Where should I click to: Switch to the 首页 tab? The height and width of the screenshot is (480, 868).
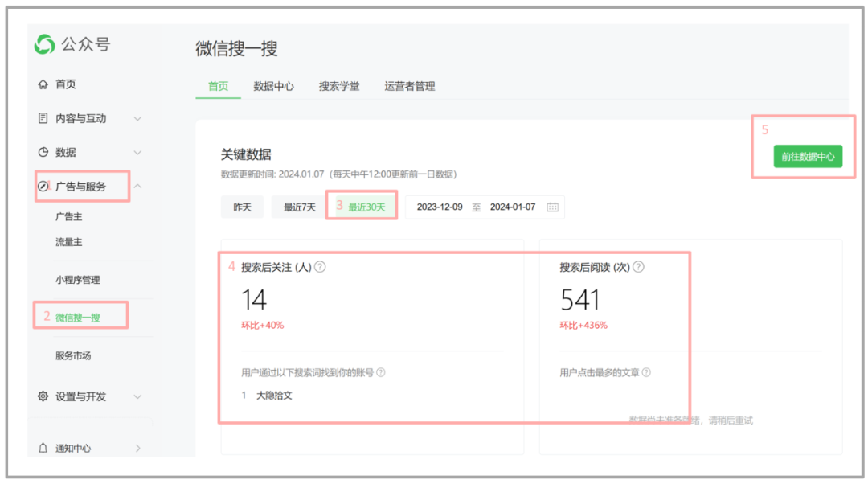click(218, 86)
